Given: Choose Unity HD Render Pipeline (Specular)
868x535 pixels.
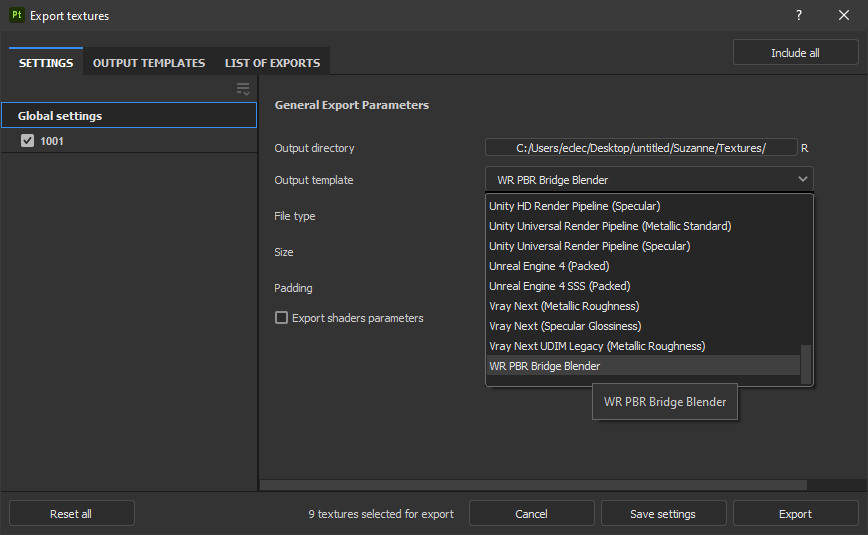Looking at the screenshot, I should pos(643,206).
